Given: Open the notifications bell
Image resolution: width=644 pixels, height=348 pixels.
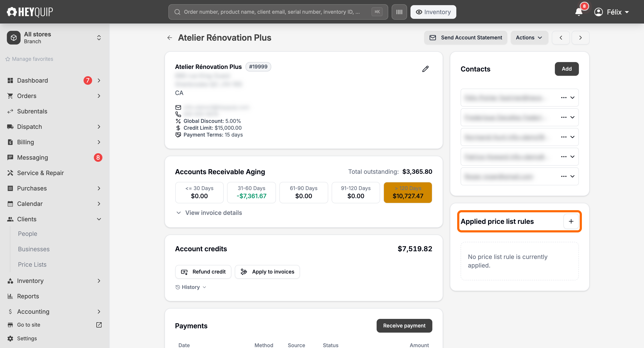Looking at the screenshot, I should pyautogui.click(x=578, y=12).
